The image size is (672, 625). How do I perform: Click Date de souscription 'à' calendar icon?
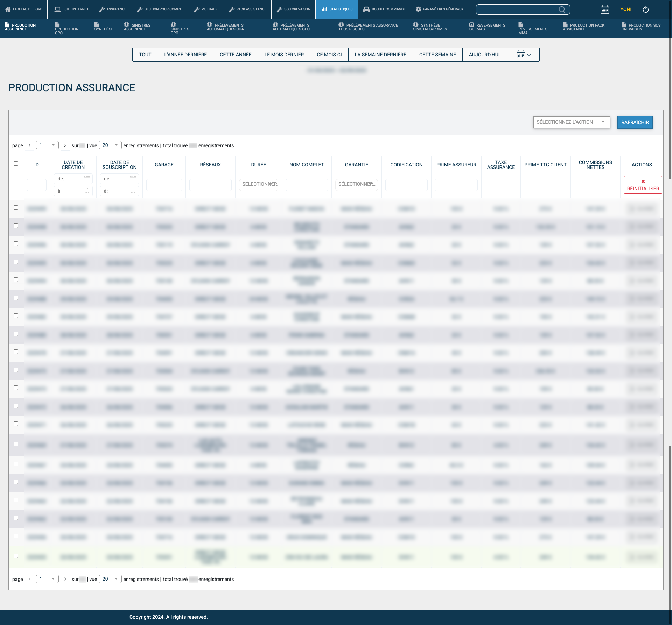click(x=133, y=191)
